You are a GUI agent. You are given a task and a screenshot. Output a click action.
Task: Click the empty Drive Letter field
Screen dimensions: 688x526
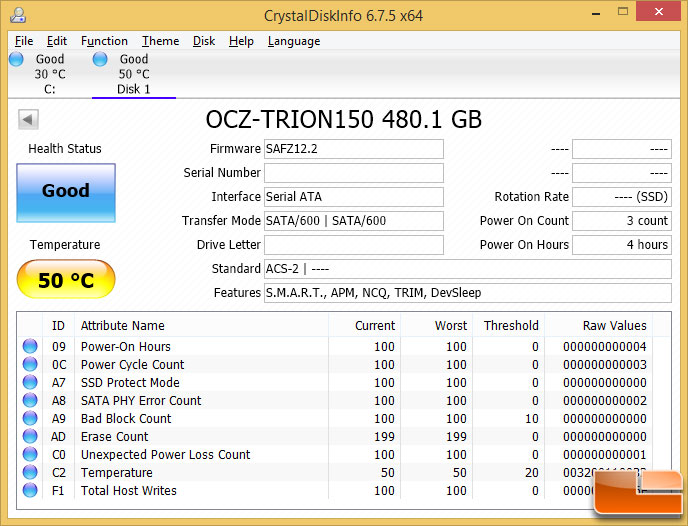point(354,245)
